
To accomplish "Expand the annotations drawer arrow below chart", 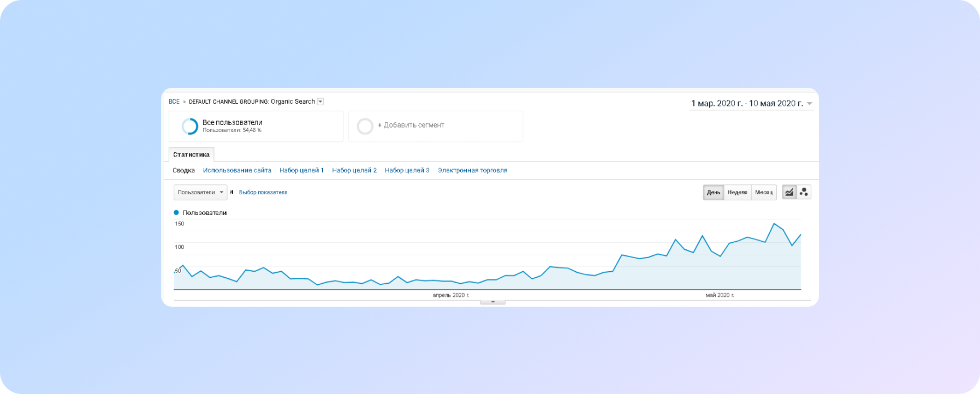I will coord(492,302).
